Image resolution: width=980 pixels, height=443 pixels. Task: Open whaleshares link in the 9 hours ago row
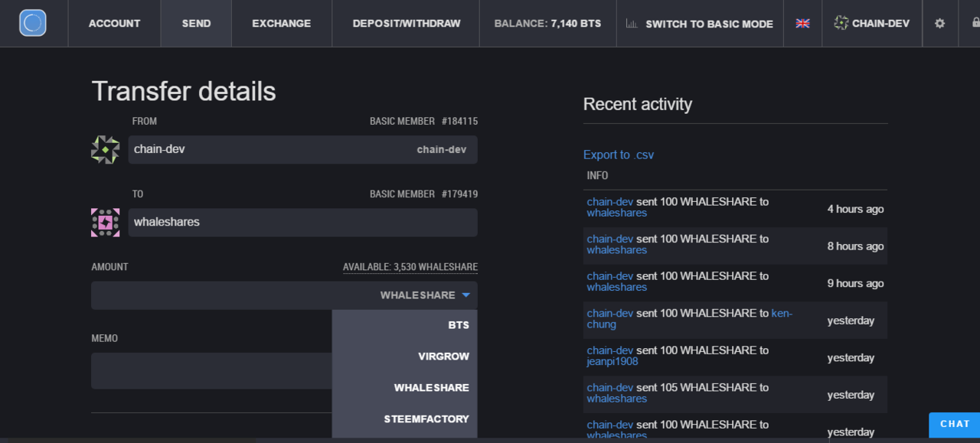click(x=617, y=287)
